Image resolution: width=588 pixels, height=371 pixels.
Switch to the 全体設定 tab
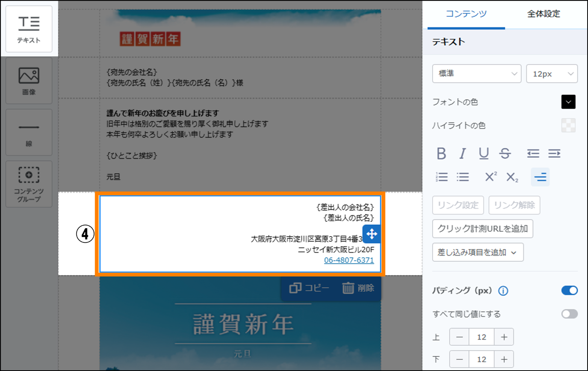(x=543, y=14)
